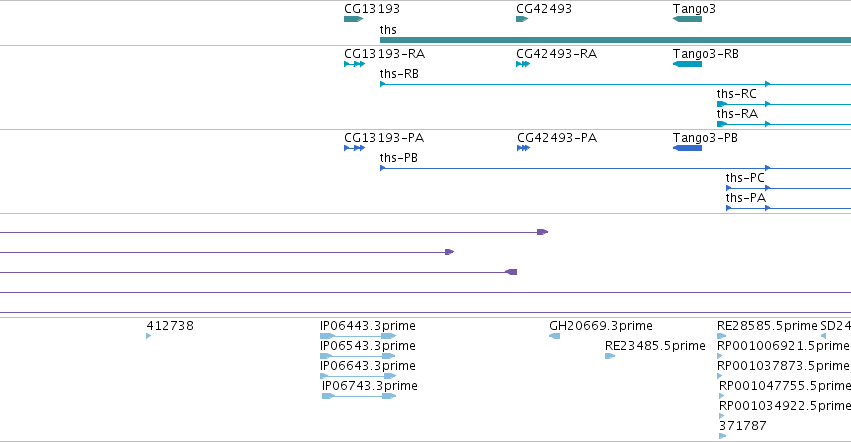851x442 pixels.
Task: Click the IP06743.3prime EST feature
Action: coord(359,396)
